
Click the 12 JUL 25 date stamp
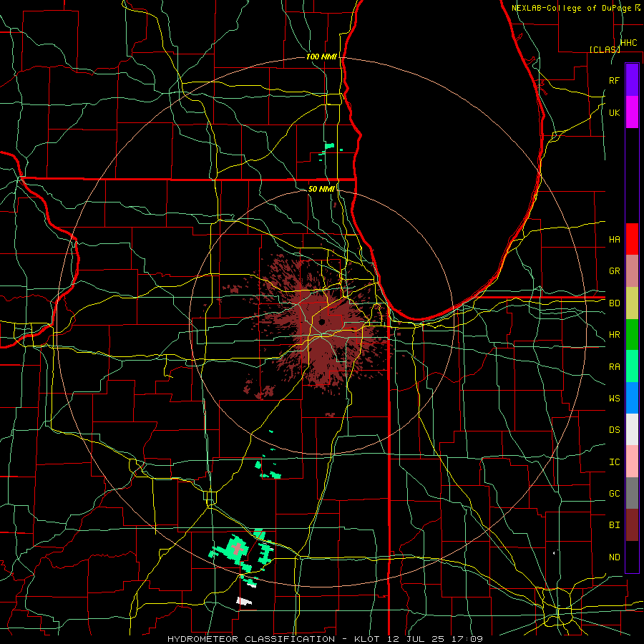point(416,639)
